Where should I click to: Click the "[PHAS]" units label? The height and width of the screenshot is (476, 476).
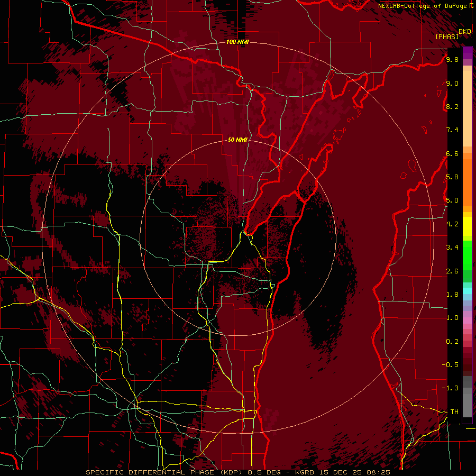pyautogui.click(x=447, y=36)
